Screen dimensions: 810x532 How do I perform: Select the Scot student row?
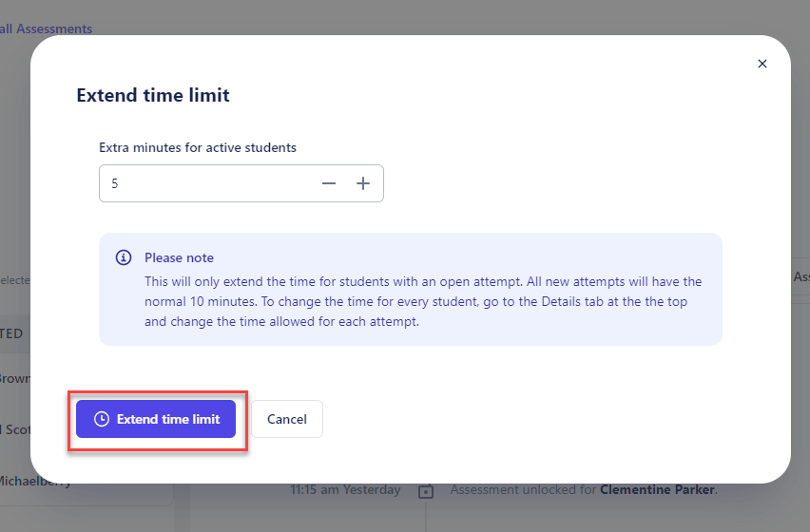tap(15, 429)
